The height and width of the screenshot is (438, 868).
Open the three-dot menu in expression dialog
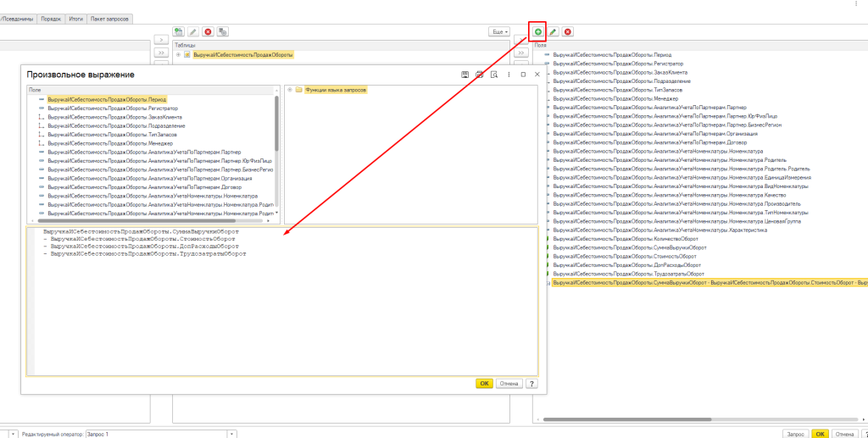pyautogui.click(x=509, y=75)
